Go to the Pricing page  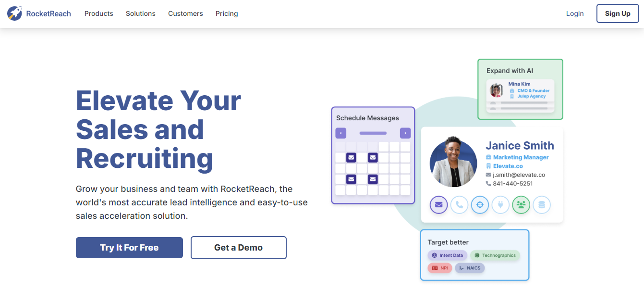(x=227, y=13)
